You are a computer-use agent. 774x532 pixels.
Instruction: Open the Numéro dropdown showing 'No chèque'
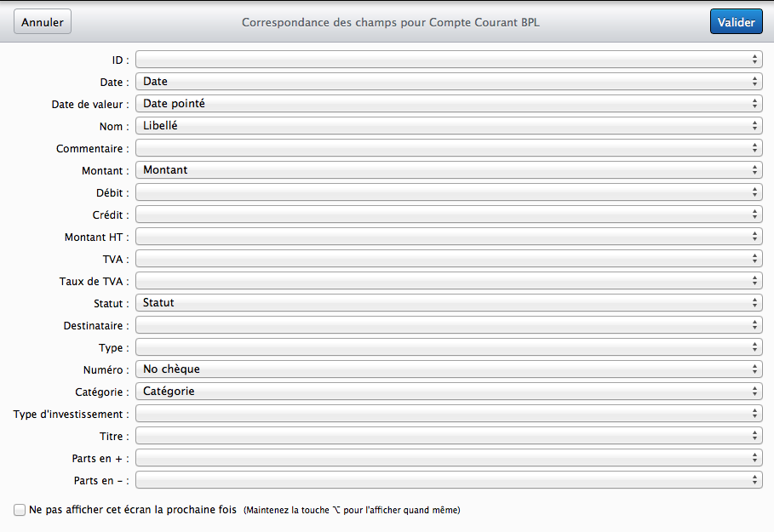tap(449, 369)
